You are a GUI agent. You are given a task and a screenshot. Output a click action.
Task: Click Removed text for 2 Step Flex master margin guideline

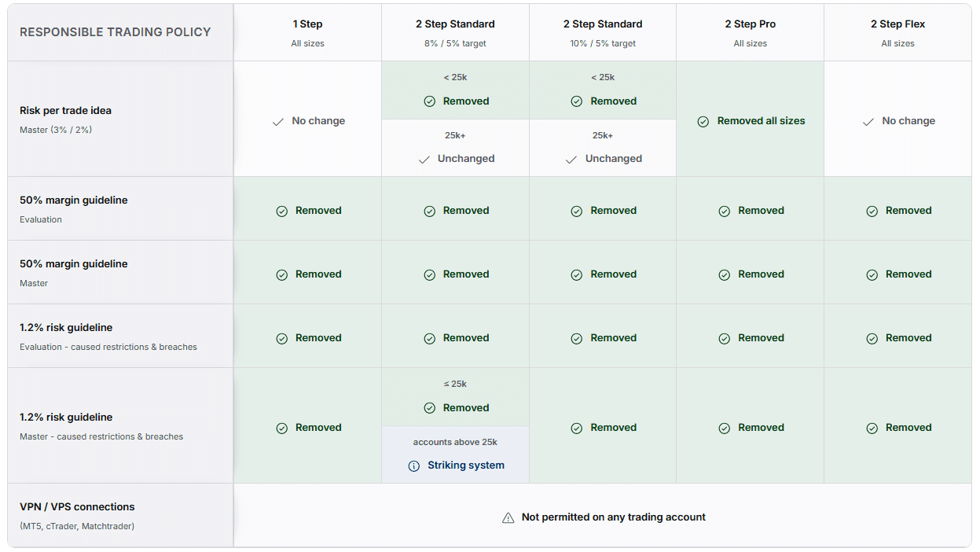908,275
